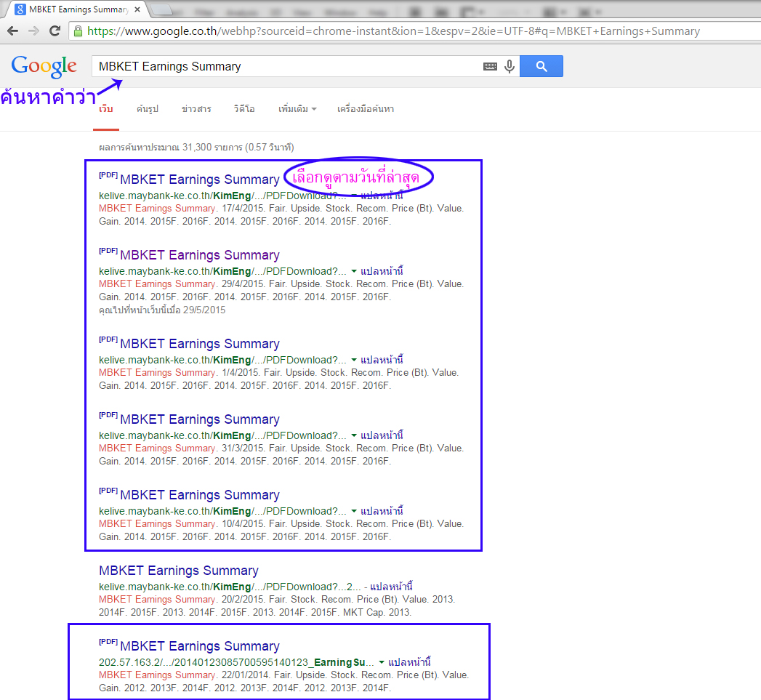Open the MBKET Earnings Summary result dated 1/4/2015
Viewport: 761px width, 700px height.
[x=199, y=344]
